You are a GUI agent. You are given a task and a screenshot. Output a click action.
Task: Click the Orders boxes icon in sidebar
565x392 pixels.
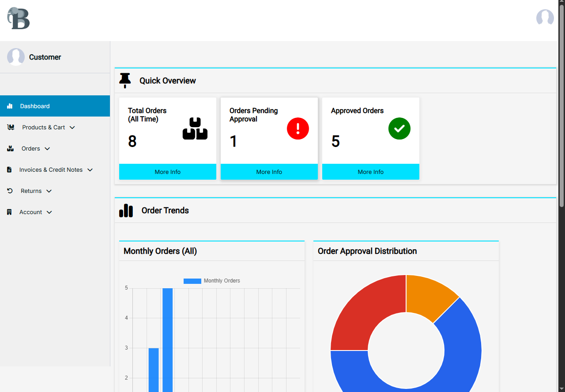pos(10,148)
